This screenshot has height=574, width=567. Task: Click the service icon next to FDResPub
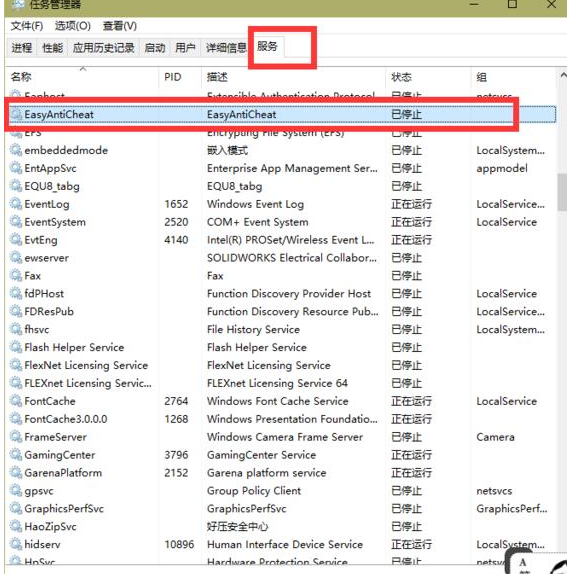(x=16, y=312)
